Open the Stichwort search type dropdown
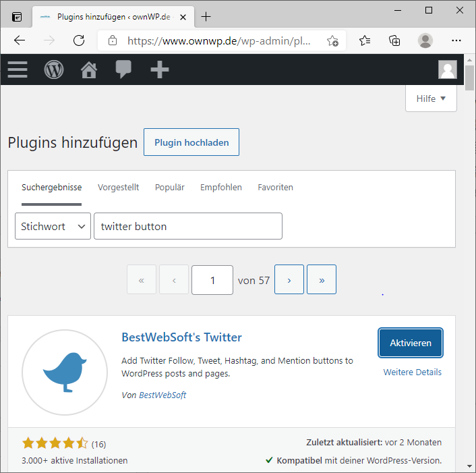Viewport: 476px width, 473px height. click(53, 226)
